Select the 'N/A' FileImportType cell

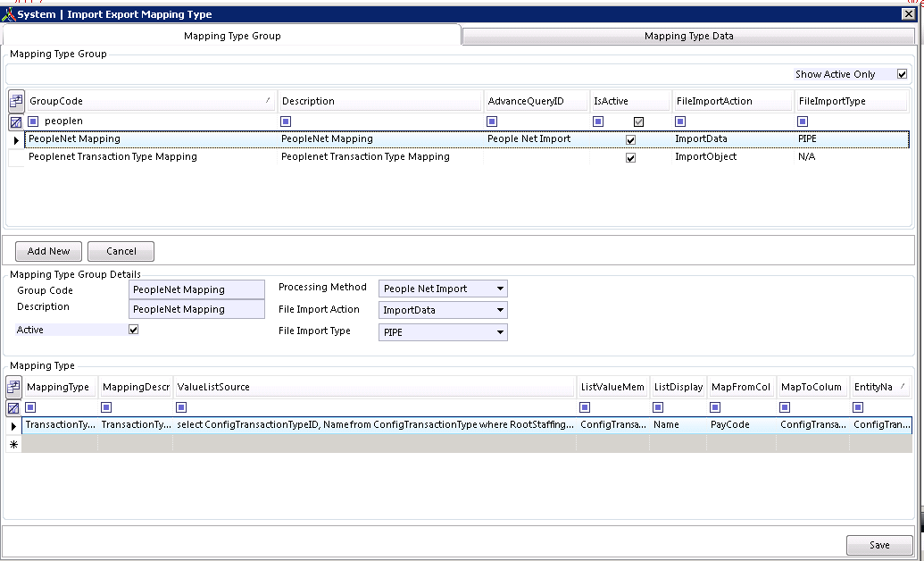click(x=852, y=157)
